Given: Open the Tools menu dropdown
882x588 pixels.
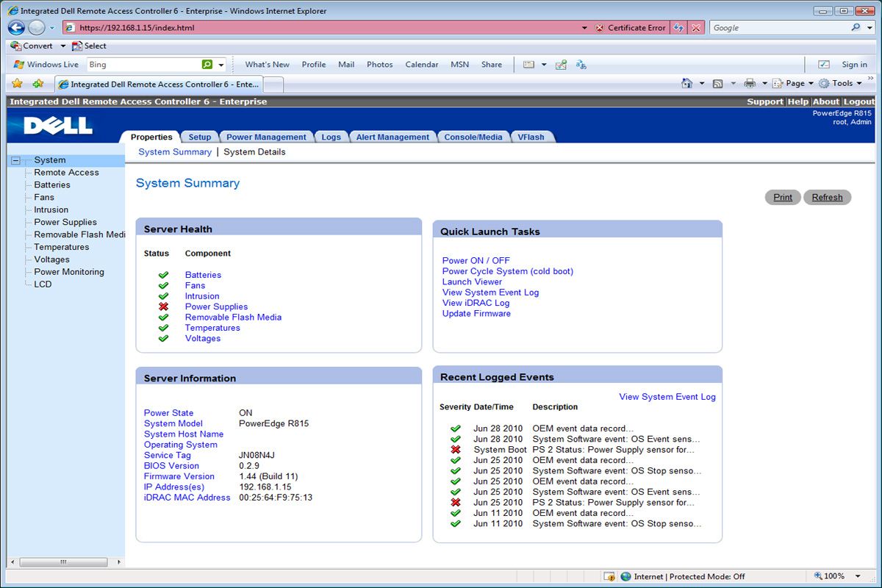Looking at the screenshot, I should coord(841,83).
